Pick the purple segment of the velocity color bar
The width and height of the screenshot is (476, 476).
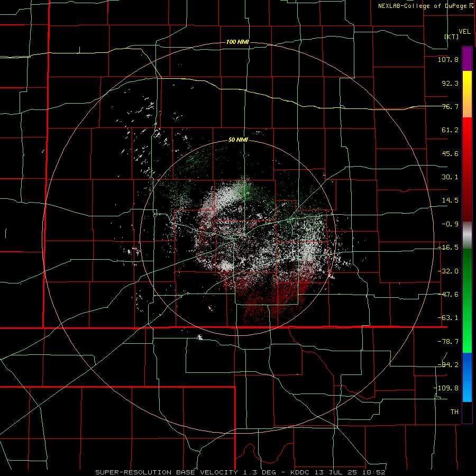point(467,59)
